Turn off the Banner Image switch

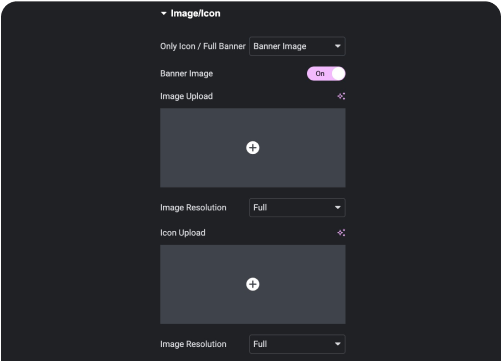(x=326, y=74)
